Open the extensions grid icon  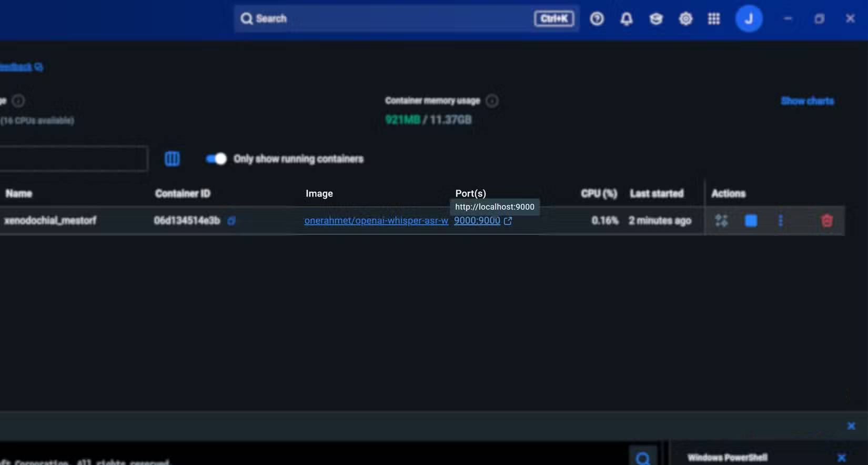pos(714,19)
